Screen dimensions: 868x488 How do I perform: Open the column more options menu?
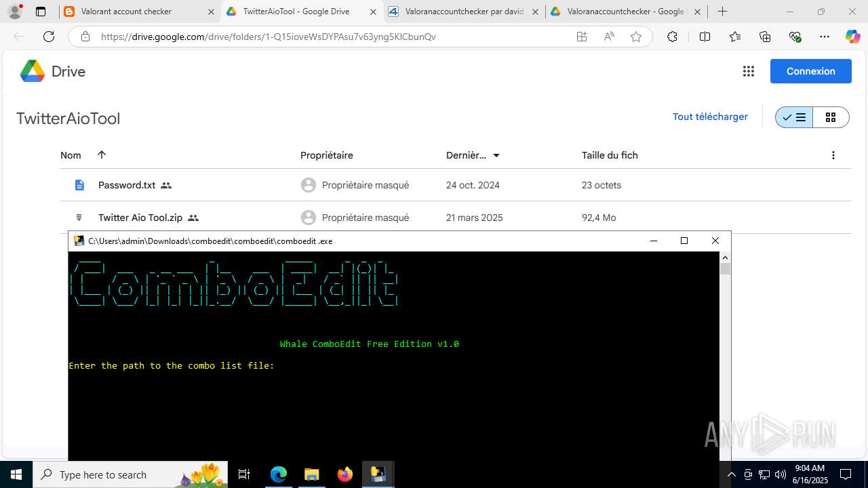(833, 155)
